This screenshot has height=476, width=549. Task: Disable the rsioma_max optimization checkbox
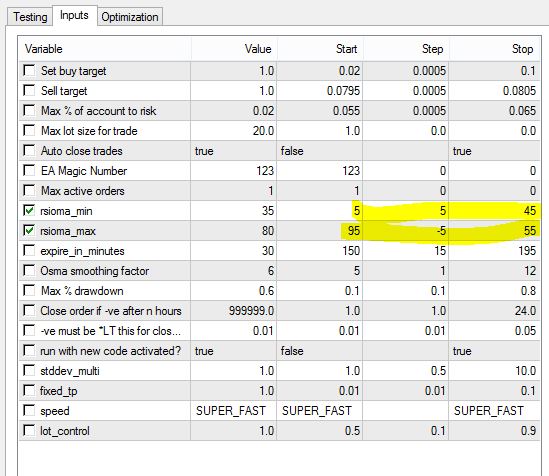29,230
